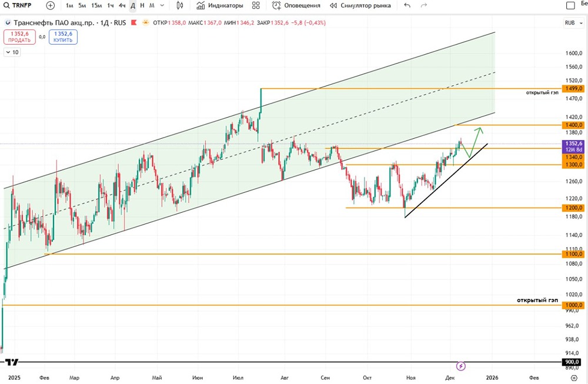Image resolution: width=588 pixels, height=384 pixels.
Task: Expand the timeframe list dropdown
Action: 162,6
